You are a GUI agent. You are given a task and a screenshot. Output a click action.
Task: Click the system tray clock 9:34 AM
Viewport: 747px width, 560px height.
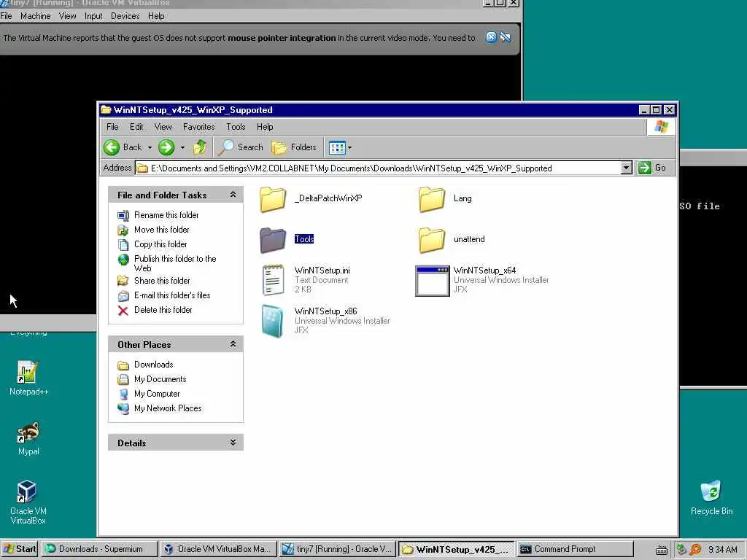[722, 550]
